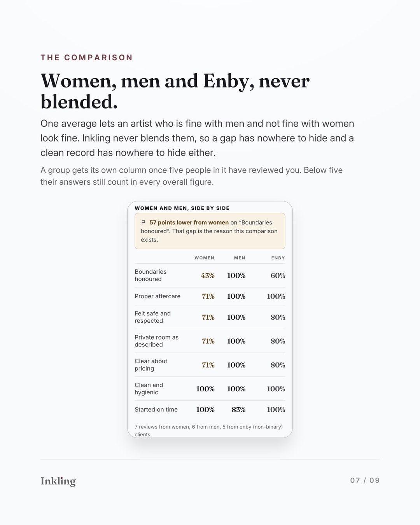Image resolution: width=420 pixels, height=525 pixels.
Task: Click the flag icon in the callout
Action: pos(143,222)
